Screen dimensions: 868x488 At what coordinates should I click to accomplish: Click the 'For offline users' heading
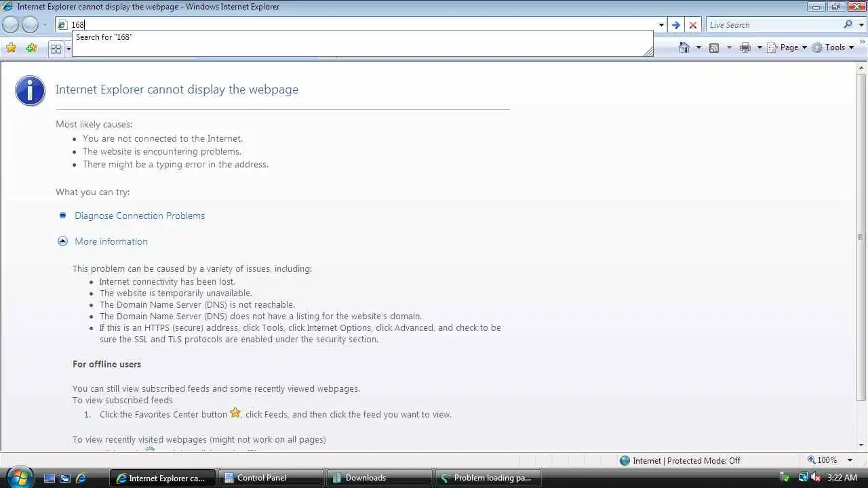[x=106, y=364]
